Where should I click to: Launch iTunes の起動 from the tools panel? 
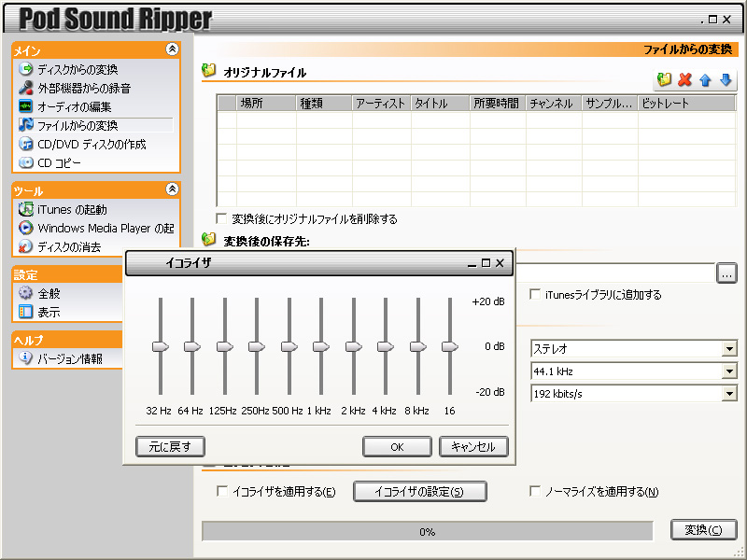72,209
